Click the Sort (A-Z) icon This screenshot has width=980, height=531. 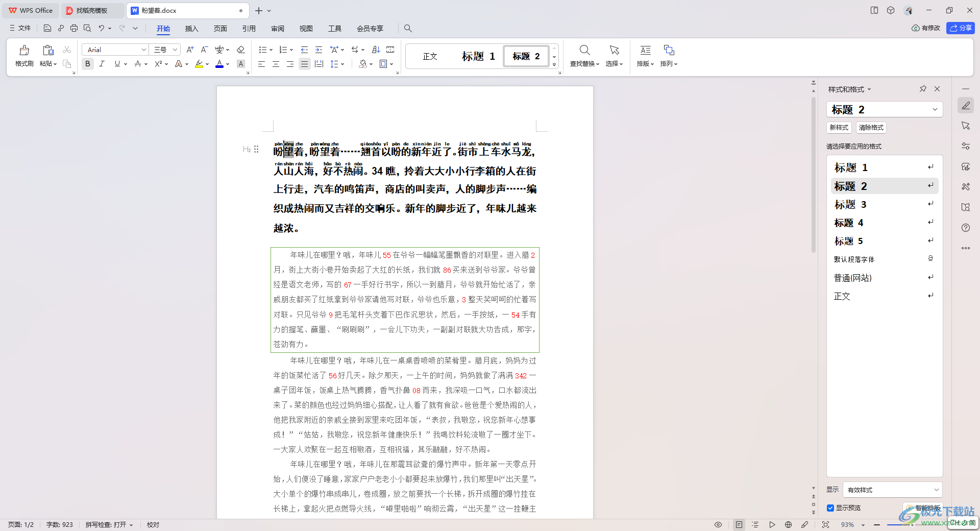(376, 50)
